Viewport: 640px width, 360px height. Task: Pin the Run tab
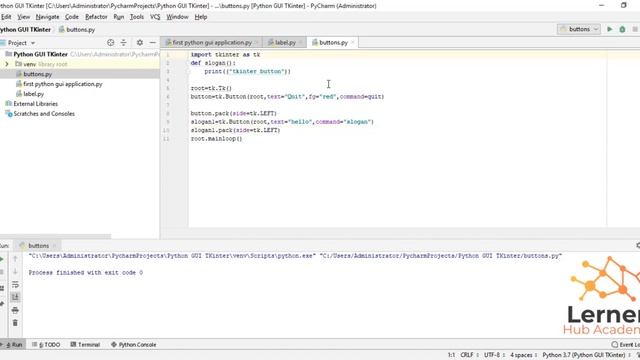[x=2, y=304]
